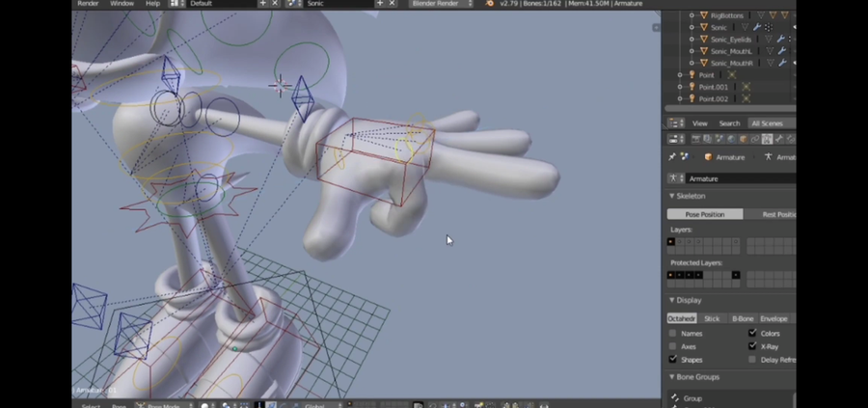Disable the X-Ray checkbox

[x=752, y=346]
